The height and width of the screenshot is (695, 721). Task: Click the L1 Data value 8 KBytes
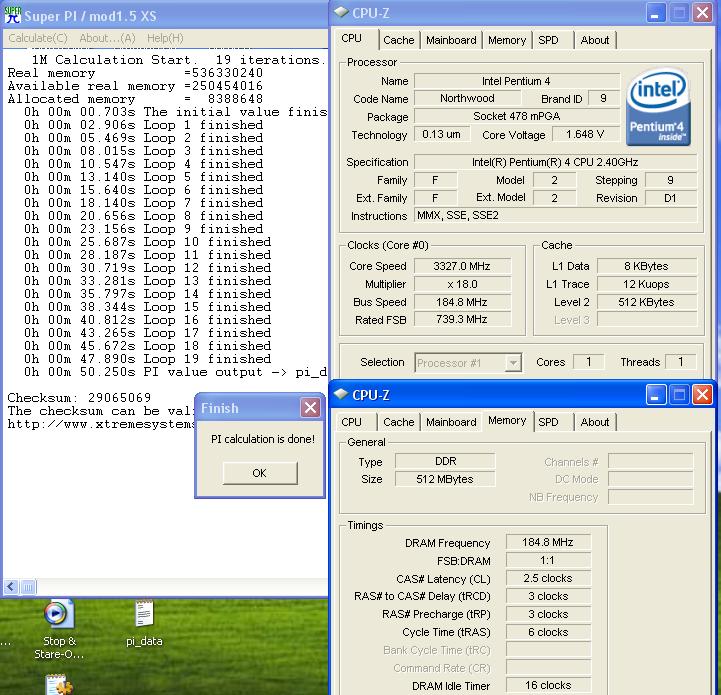646,266
